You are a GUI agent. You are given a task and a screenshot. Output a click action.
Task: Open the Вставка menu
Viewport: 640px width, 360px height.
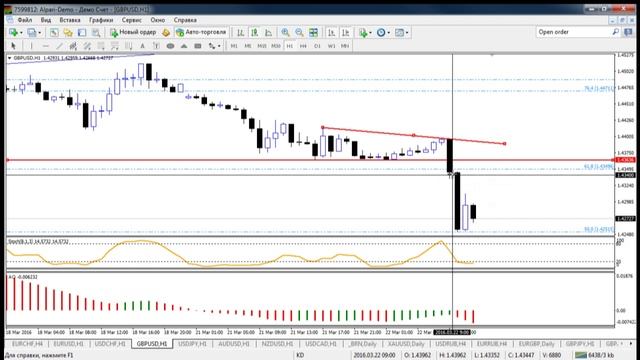click(70, 20)
